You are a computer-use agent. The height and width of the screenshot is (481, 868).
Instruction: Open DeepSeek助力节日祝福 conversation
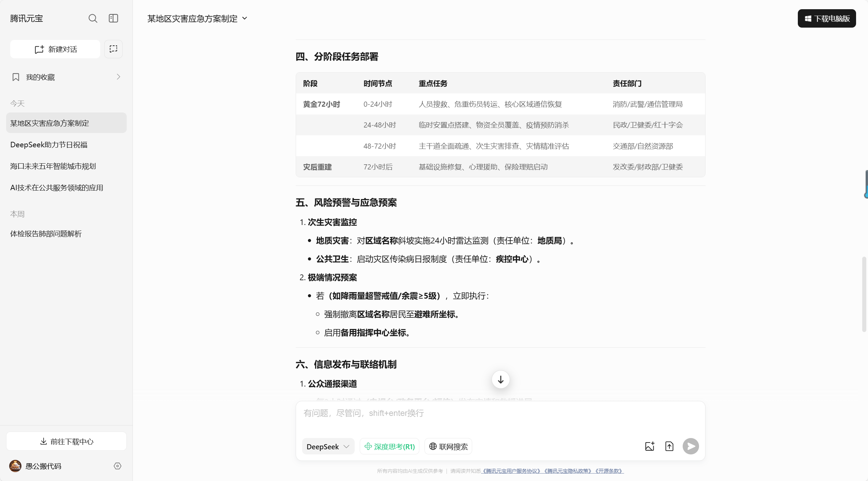[49, 145]
